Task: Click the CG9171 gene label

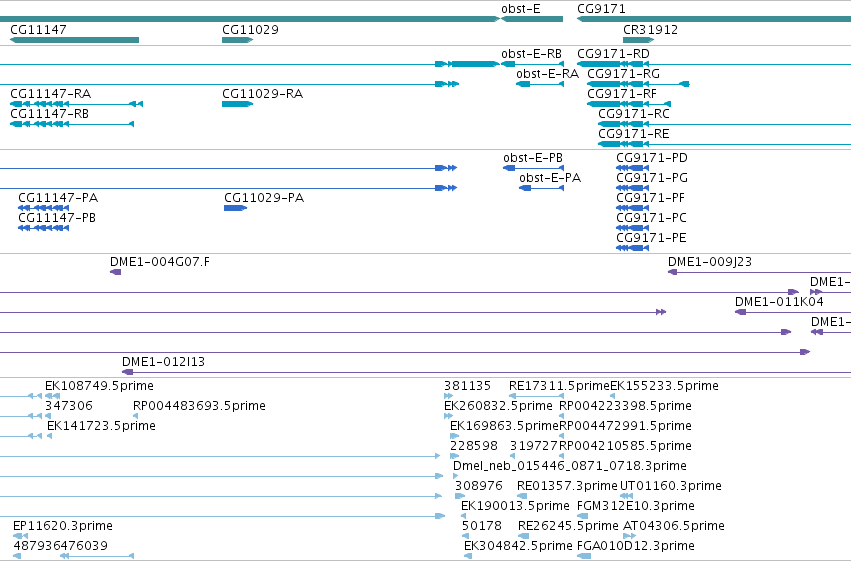Action: point(601,9)
